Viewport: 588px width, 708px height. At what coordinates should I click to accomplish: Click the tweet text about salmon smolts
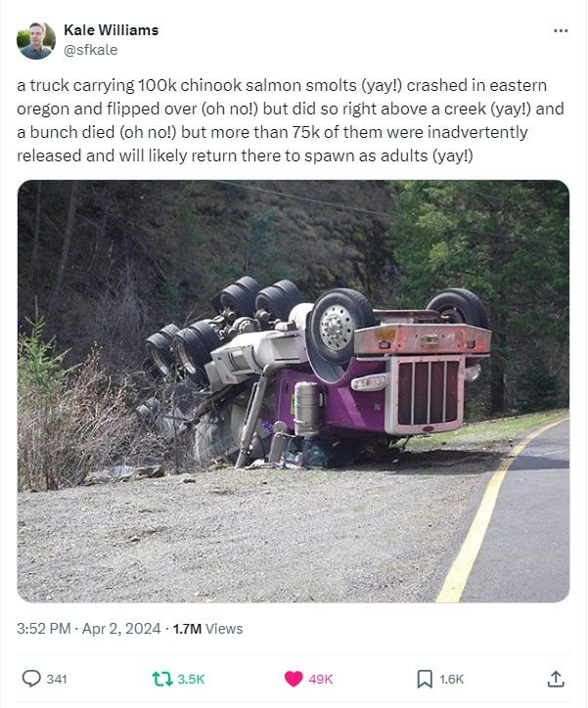click(x=291, y=120)
